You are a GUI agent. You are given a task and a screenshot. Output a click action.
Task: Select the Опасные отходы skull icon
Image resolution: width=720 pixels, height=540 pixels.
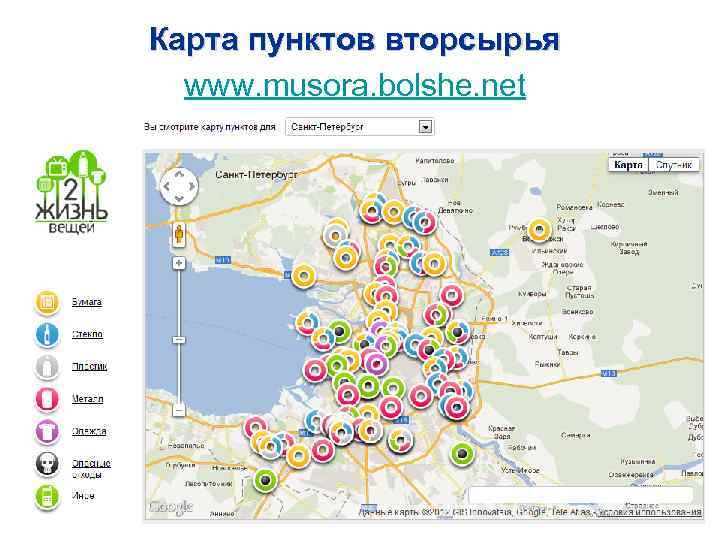(47, 464)
